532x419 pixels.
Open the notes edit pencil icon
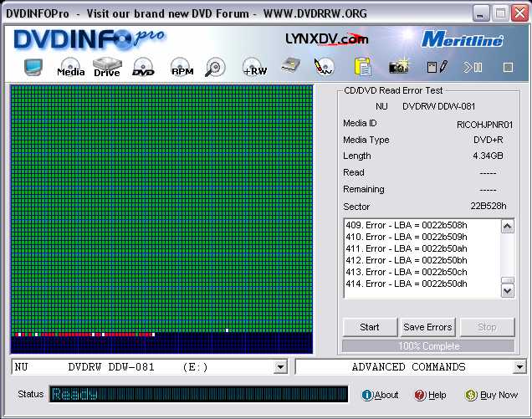(x=437, y=67)
